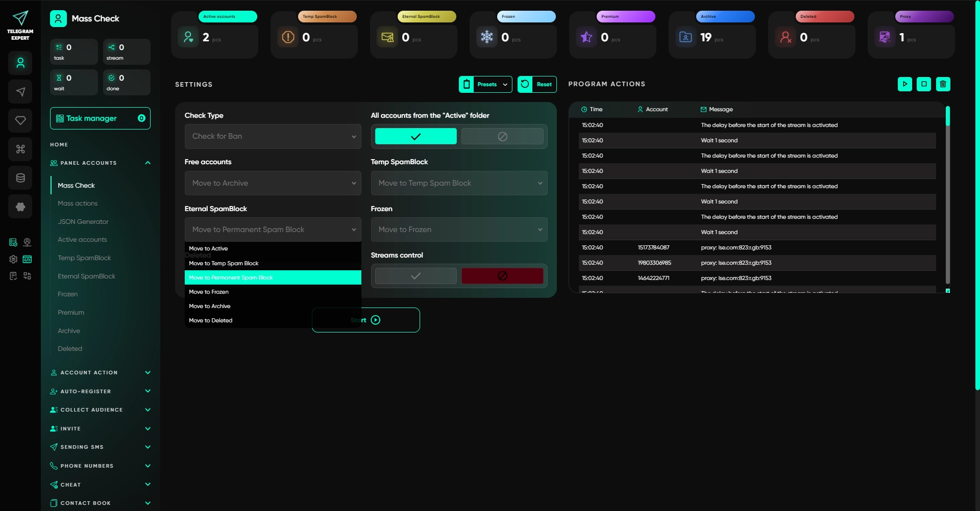The width and height of the screenshot is (980, 511).
Task: Click the heart-shaped sidebar icon
Action: pyautogui.click(x=20, y=120)
